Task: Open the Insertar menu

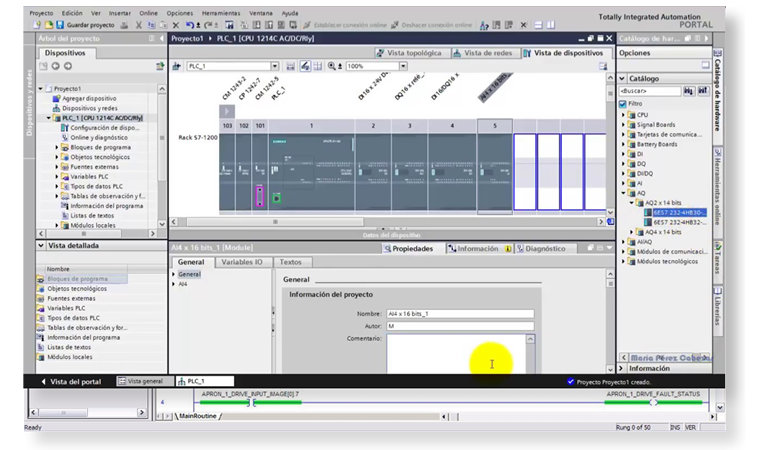Action: click(120, 13)
